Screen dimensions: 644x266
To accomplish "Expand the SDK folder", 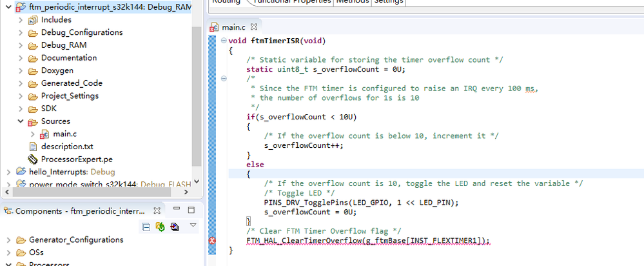I will coord(21,109).
